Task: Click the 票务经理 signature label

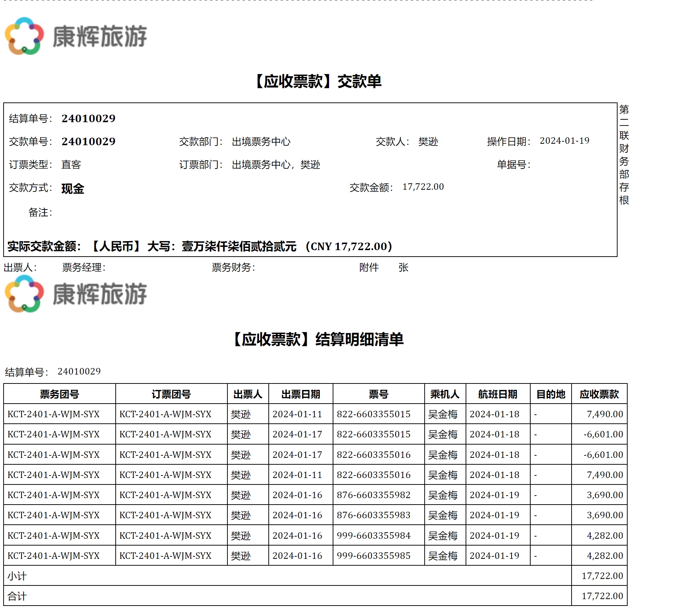Action: [x=84, y=267]
